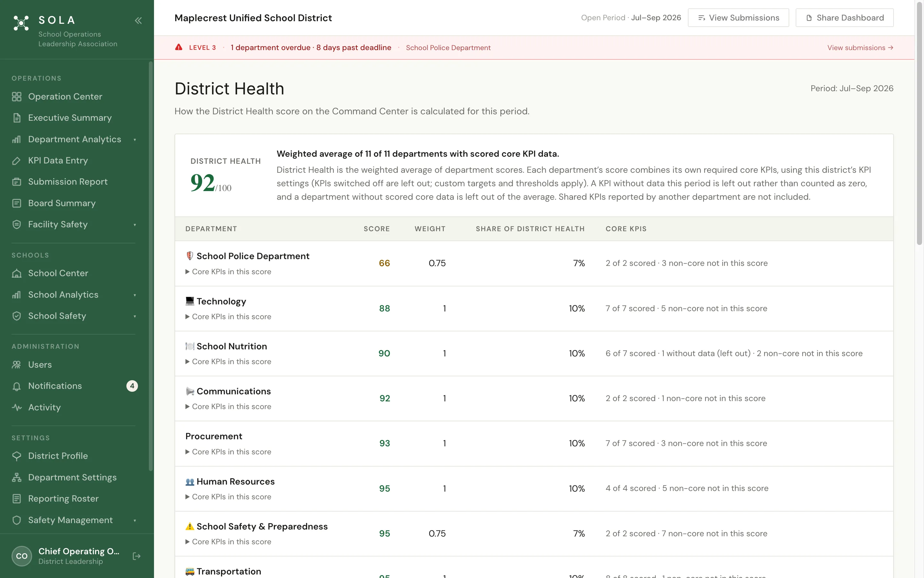Click the Executive Summary document icon
The image size is (924, 578).
tap(16, 118)
